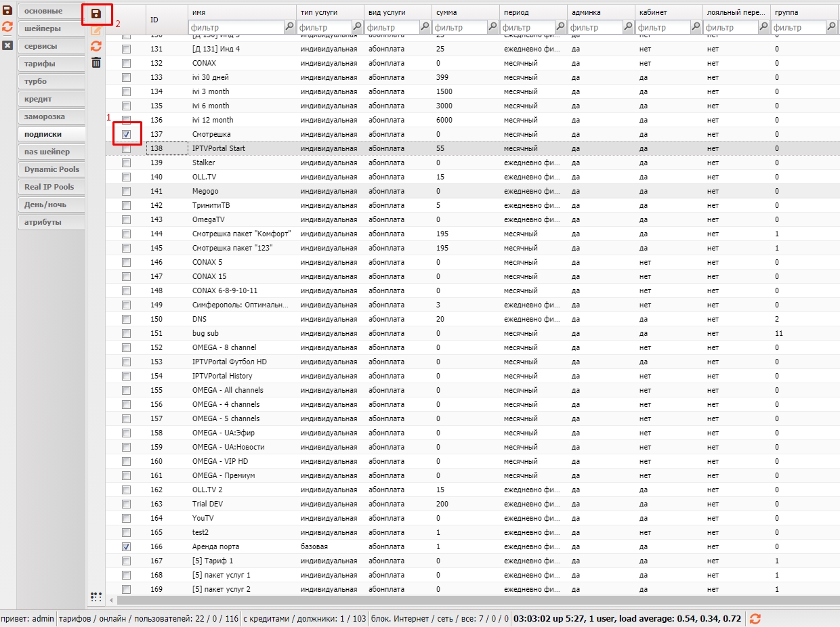Image resolution: width=840 pixels, height=627 pixels.
Task: Click magnifier icon in the сумма filter field
Action: pos(492,27)
